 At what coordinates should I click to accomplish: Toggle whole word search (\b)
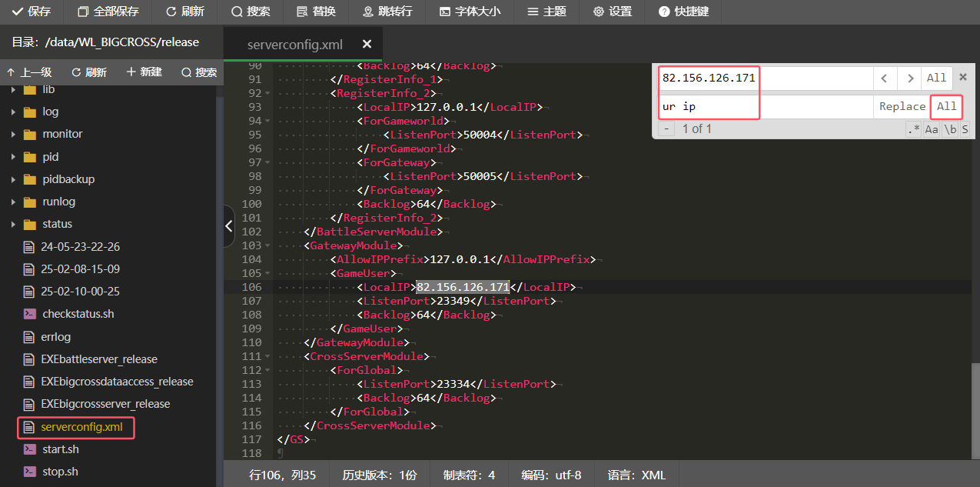coord(950,129)
